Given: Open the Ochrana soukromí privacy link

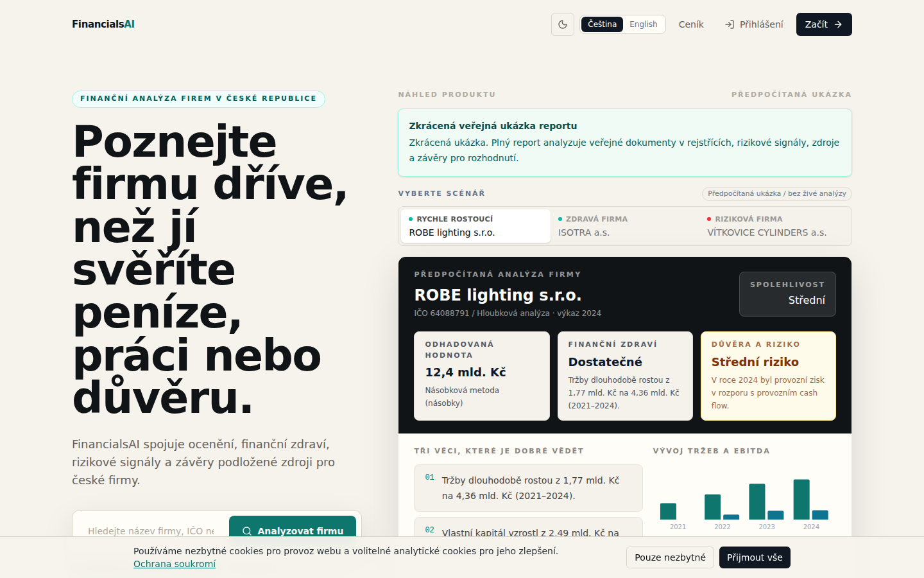Looking at the screenshot, I should (x=175, y=564).
